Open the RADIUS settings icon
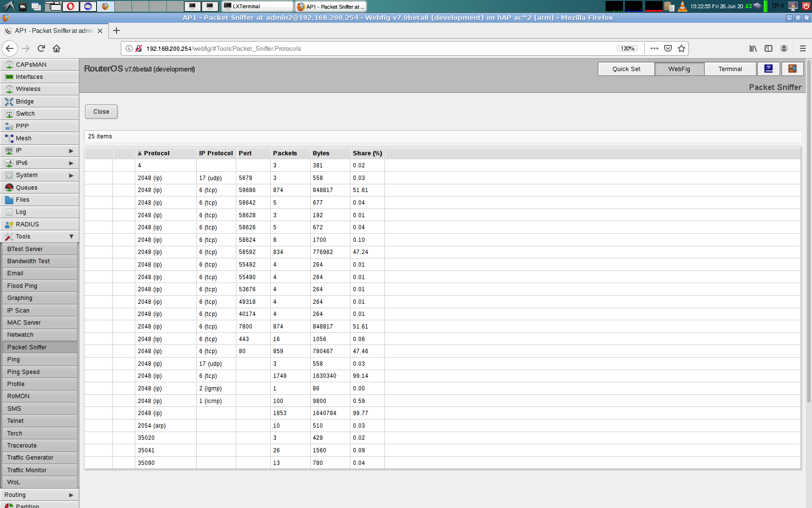Screen dimensions: 812x508 (9, 224)
